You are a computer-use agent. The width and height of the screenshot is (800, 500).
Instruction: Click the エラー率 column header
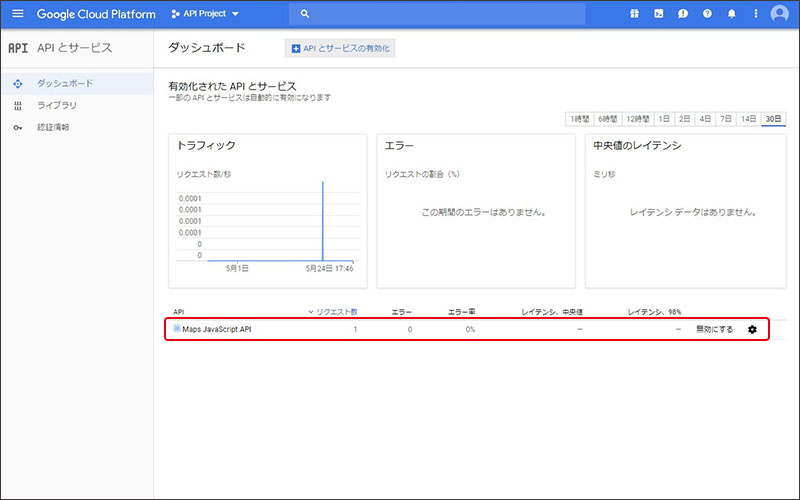pos(461,312)
